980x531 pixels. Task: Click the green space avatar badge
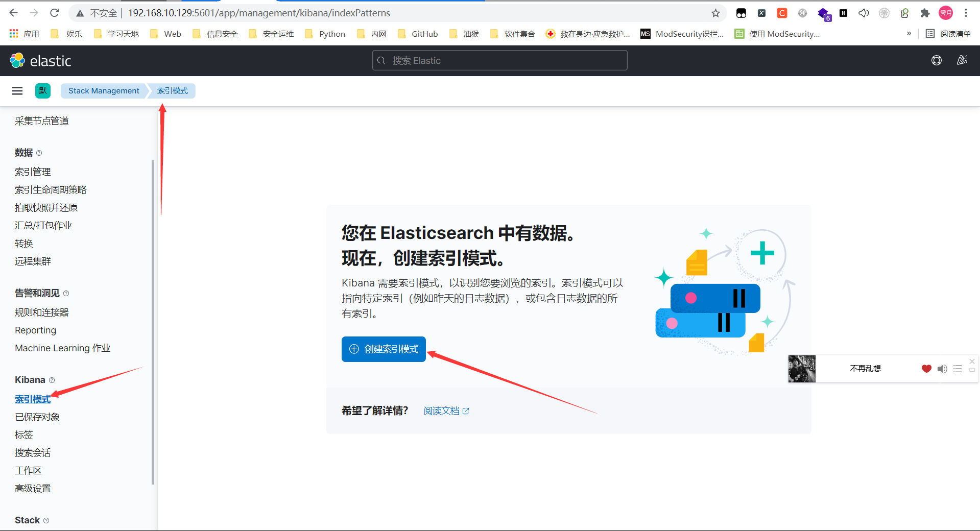tap(43, 91)
